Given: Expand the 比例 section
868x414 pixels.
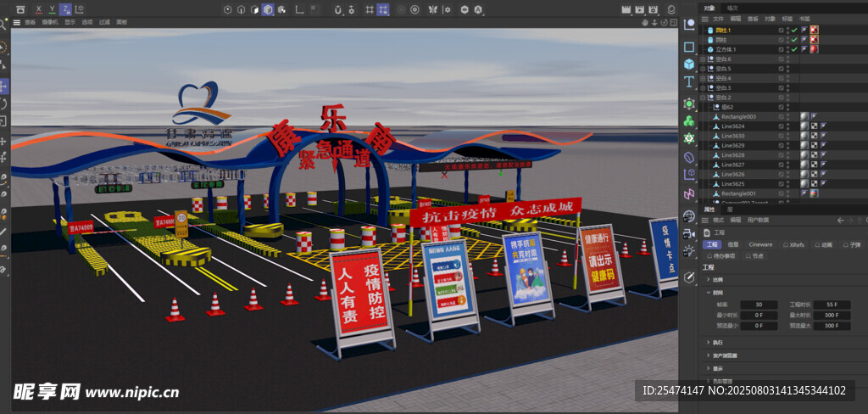Looking at the screenshot, I should (708, 279).
